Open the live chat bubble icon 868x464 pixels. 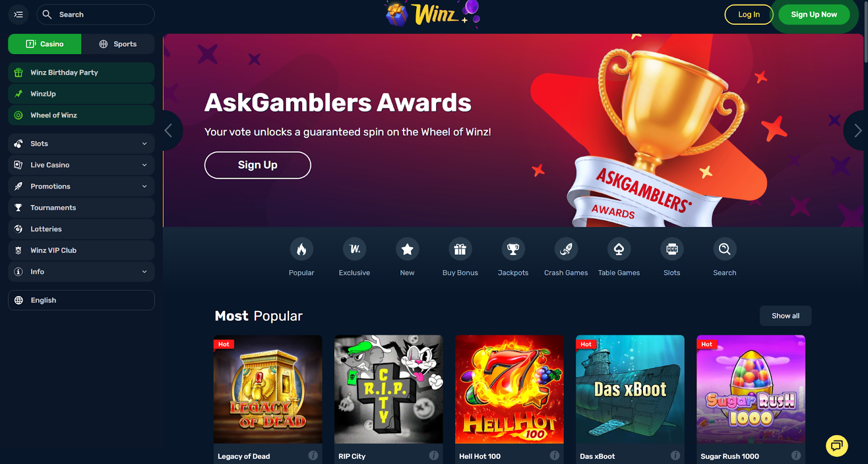point(837,446)
